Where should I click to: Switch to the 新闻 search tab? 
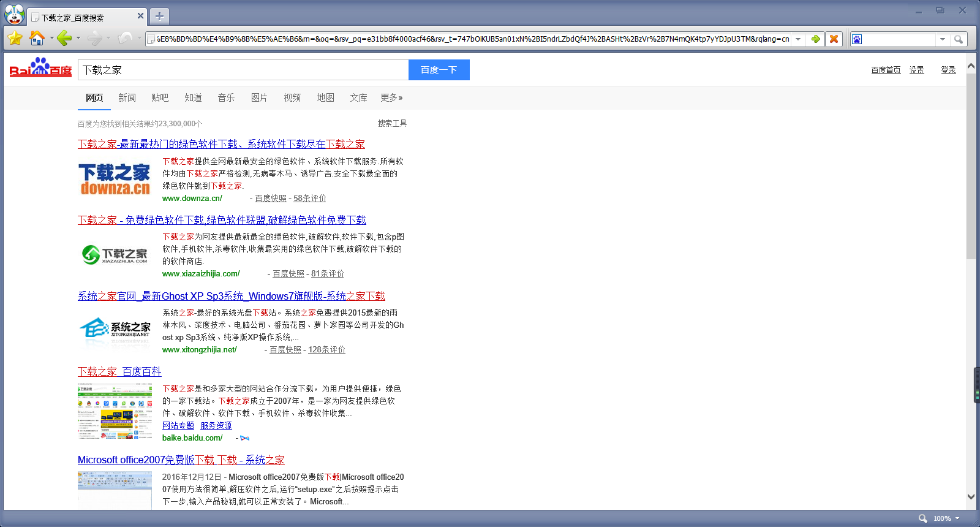pyautogui.click(x=127, y=97)
